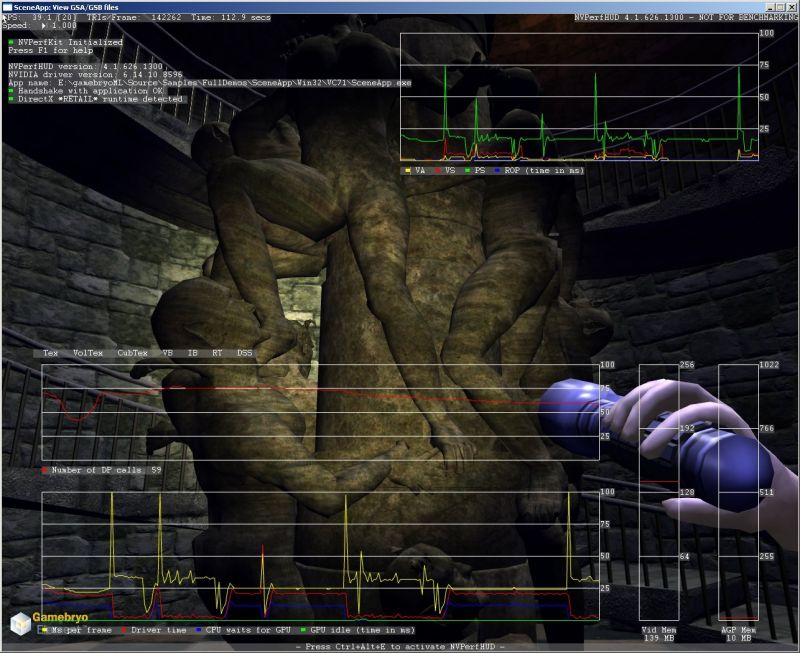Click the 1022 scale label on AGP Mem
800x653 pixels.
[x=769, y=365]
